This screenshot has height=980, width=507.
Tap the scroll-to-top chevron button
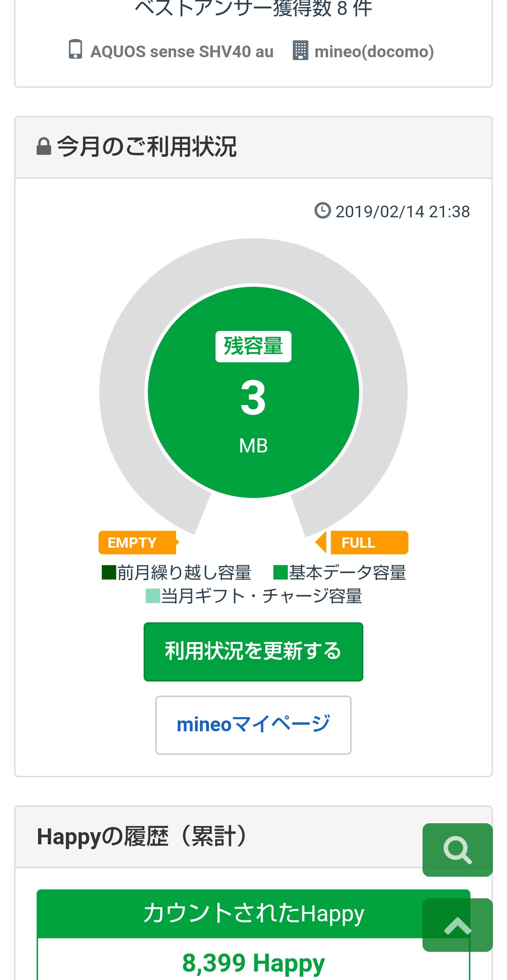[x=457, y=925]
